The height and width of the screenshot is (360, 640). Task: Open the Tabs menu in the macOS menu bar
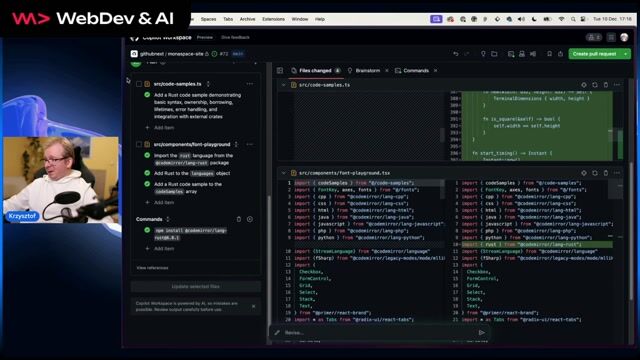tap(228, 19)
